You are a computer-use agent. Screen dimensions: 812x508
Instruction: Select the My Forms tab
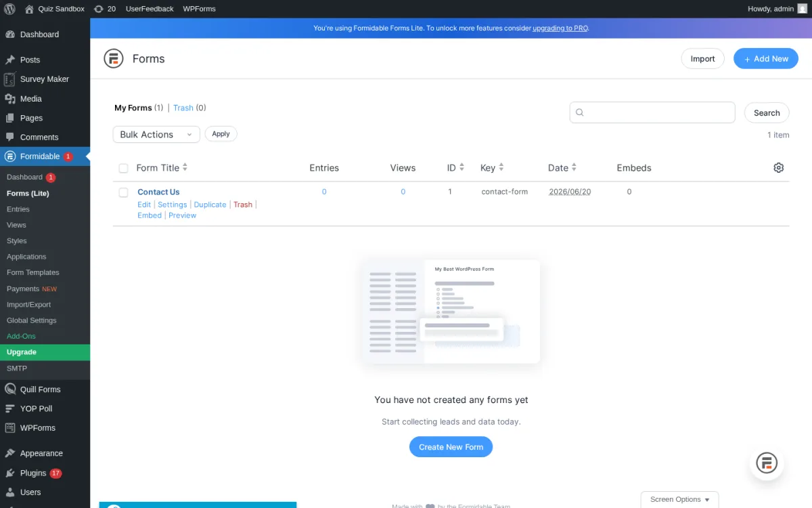tap(133, 108)
